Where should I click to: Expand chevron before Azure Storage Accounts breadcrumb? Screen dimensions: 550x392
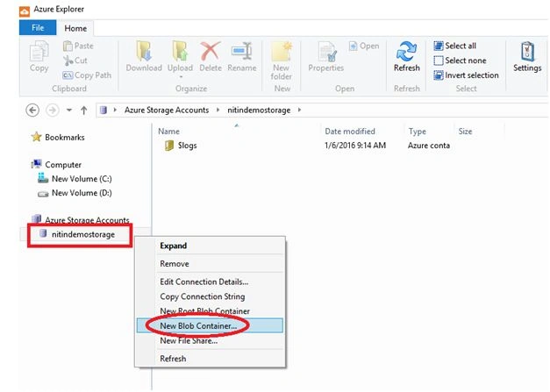coord(115,110)
